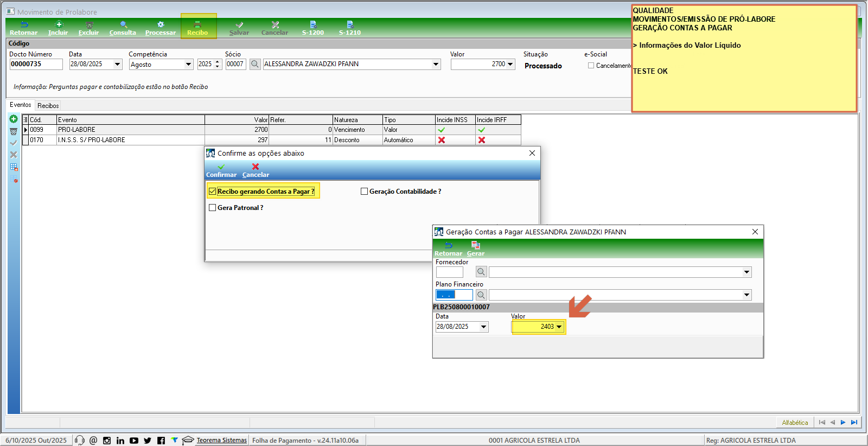Screen dimensions: 868x446
Task: Select the Eventos tab
Action: pyautogui.click(x=21, y=105)
